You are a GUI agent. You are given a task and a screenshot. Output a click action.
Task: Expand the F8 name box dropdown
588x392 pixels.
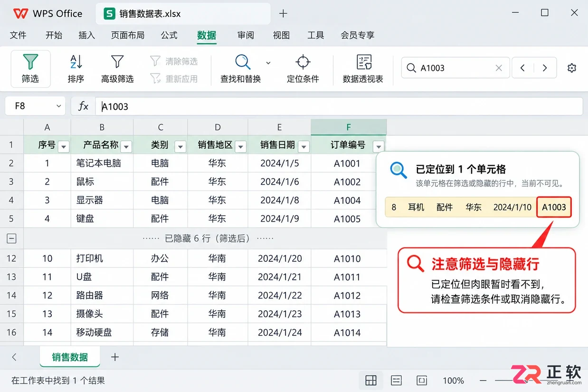click(x=59, y=106)
